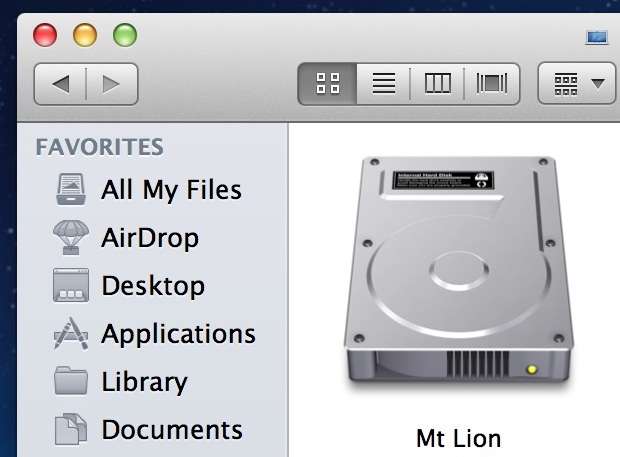This screenshot has width=620, height=457.
Task: Click the computer icon in title bar
Action: (x=597, y=38)
